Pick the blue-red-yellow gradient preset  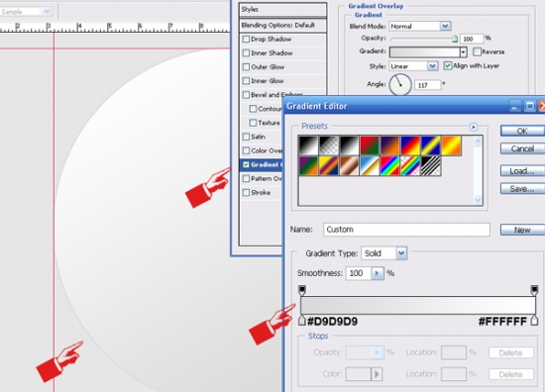(x=410, y=146)
